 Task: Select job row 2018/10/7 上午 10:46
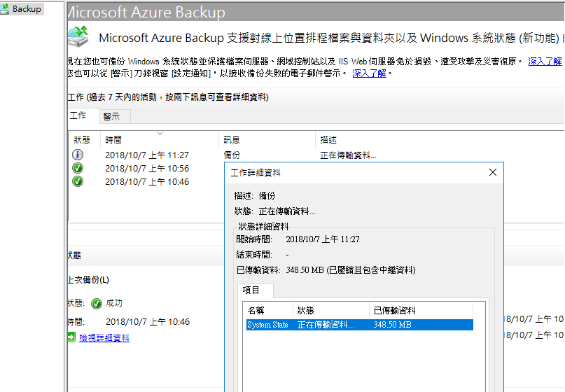pyautogui.click(x=147, y=181)
